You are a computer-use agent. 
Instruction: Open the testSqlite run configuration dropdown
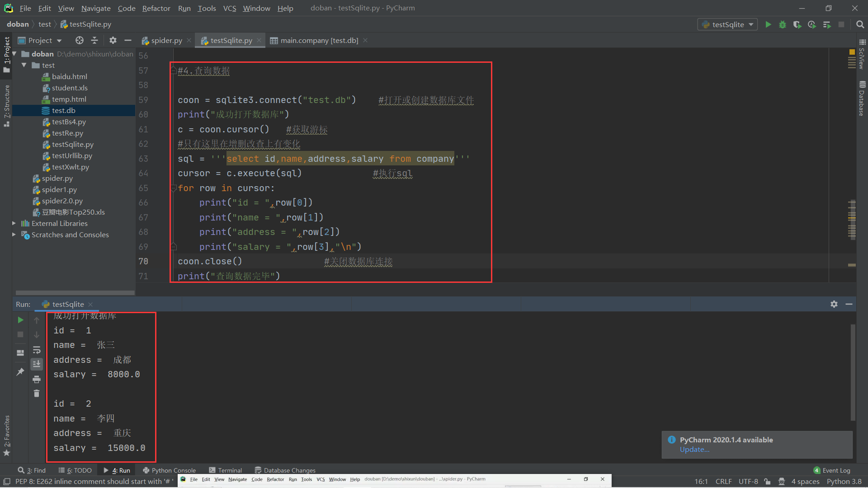(727, 24)
